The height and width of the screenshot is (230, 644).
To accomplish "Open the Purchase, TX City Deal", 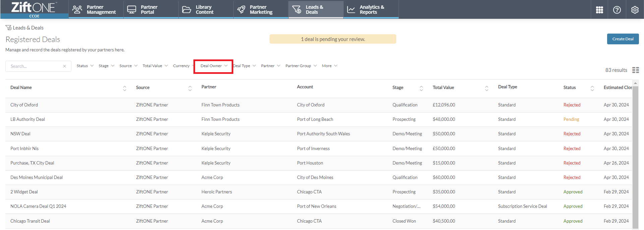I will [32, 163].
